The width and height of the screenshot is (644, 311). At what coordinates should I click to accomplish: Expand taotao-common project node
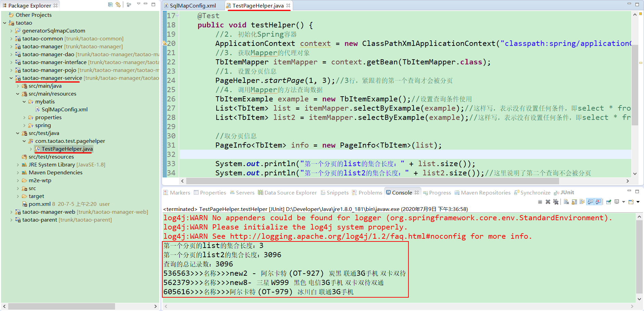pos(11,39)
